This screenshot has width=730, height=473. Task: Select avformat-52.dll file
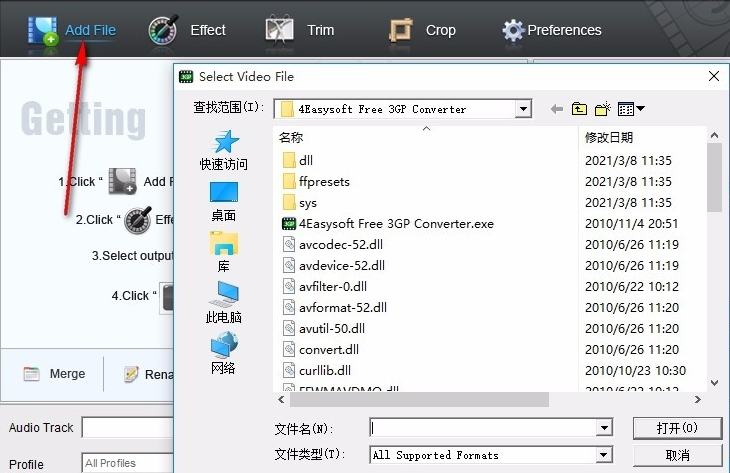(x=335, y=307)
